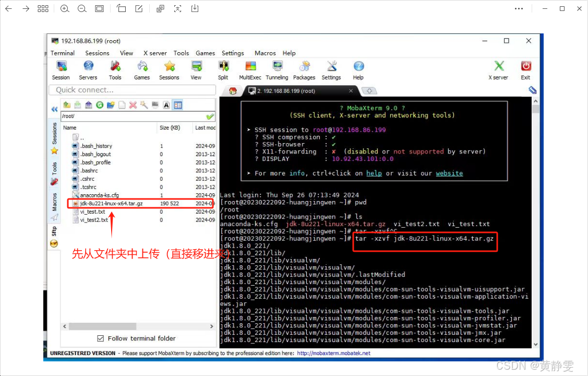Open the MultiExec toolbar icon
Screen dimensions: 588x376
(250, 70)
